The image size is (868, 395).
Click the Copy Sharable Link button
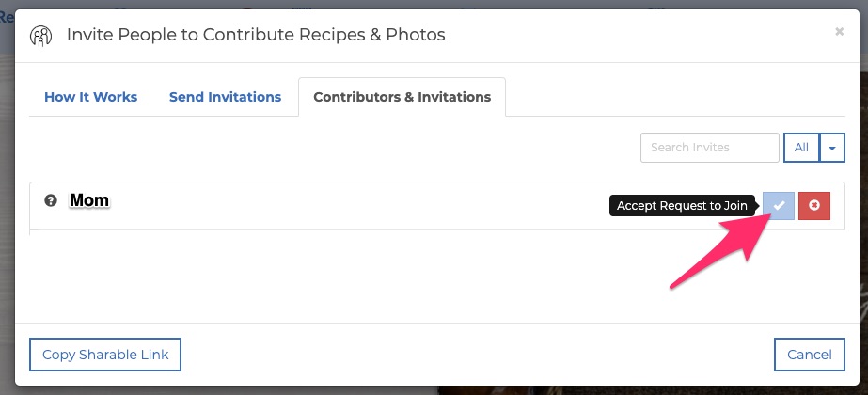pos(105,355)
